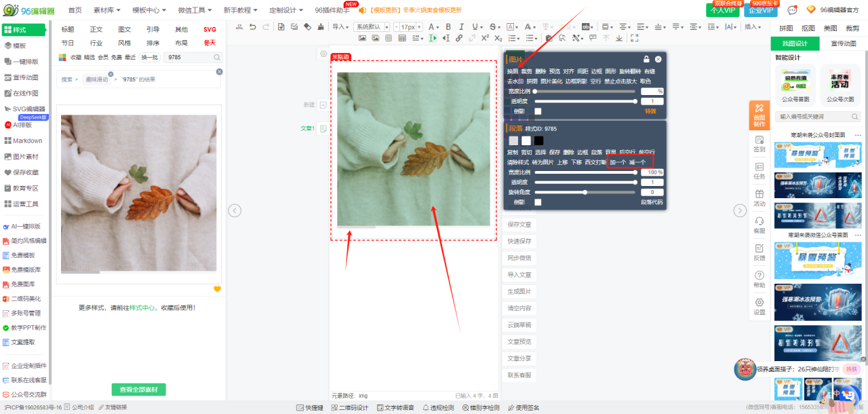Open the 二维码设计 tool in status bar
This screenshot has width=868, height=414.
point(349,407)
